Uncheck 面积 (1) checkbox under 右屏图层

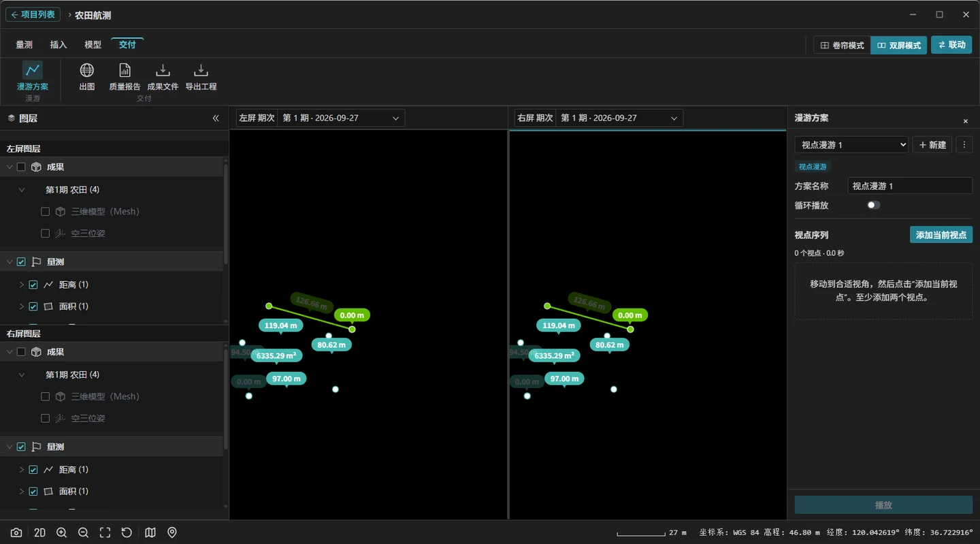33,492
